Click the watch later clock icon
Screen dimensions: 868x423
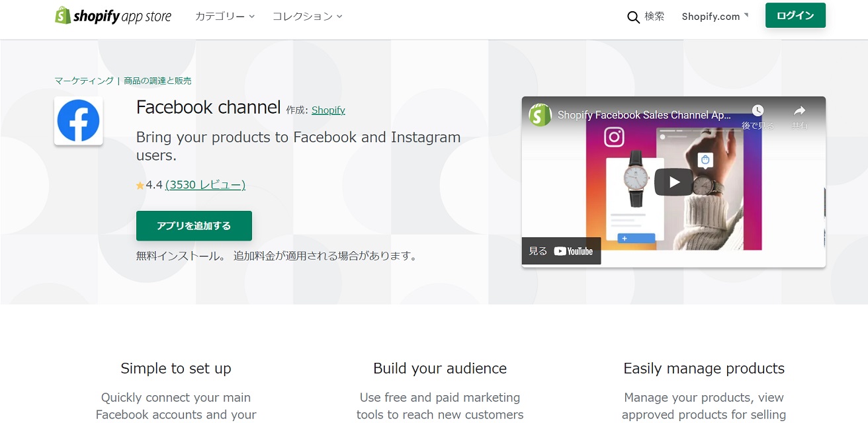[758, 111]
